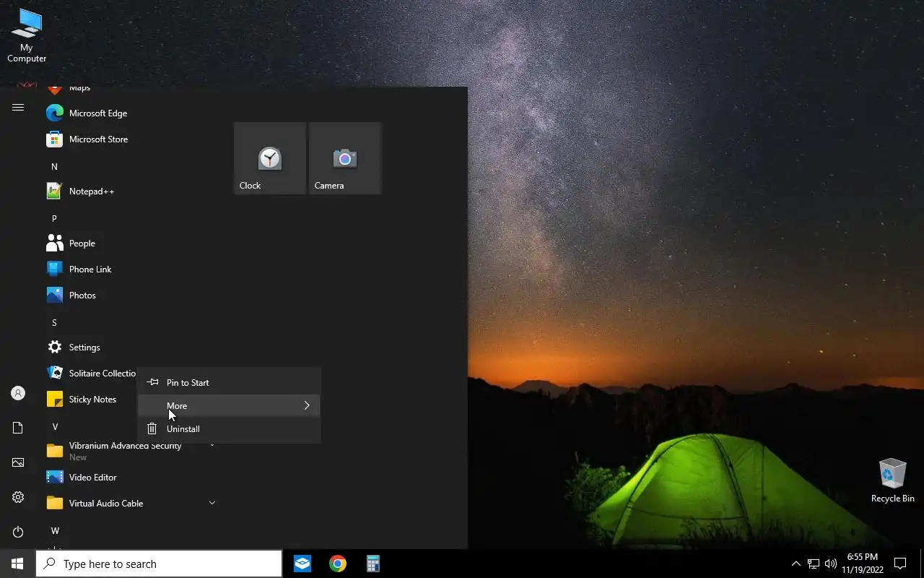Image resolution: width=924 pixels, height=578 pixels.
Task: Choose Uninstall from the context menu
Action: tap(229, 428)
